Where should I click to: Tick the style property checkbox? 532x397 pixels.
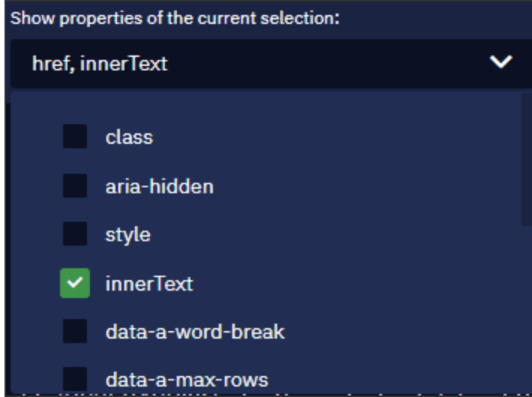point(75,234)
